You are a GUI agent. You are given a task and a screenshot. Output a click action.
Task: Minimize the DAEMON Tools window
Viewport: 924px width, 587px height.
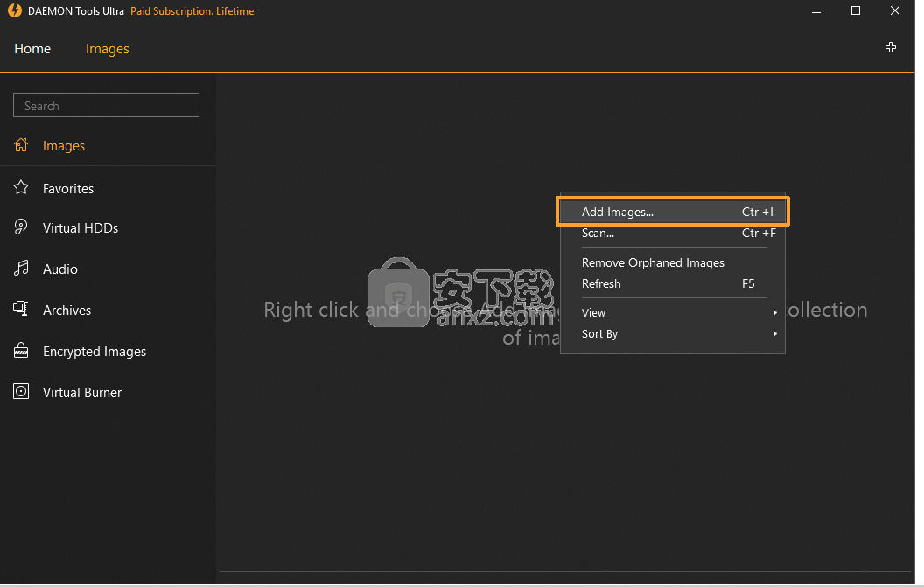[816, 11]
